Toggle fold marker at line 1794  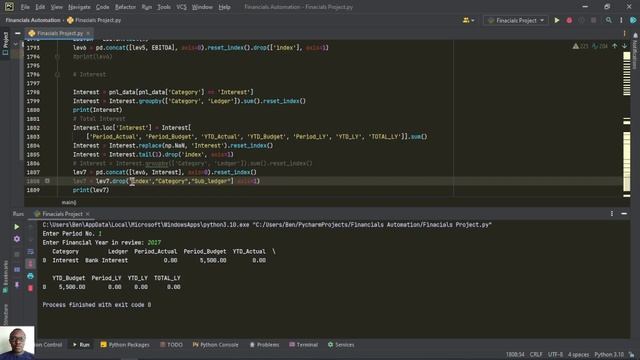57,57
